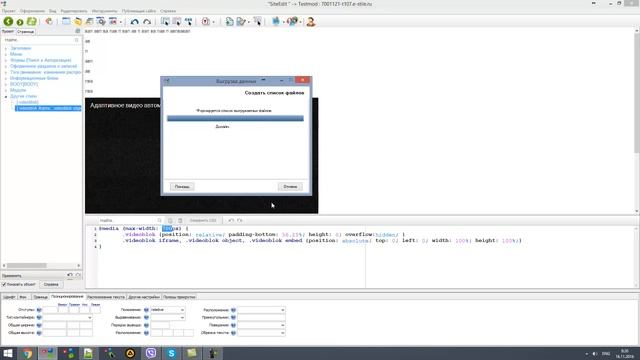The image size is (640, 360).
Task: Click the preview pane vertical scrollbar
Action: pos(637,121)
